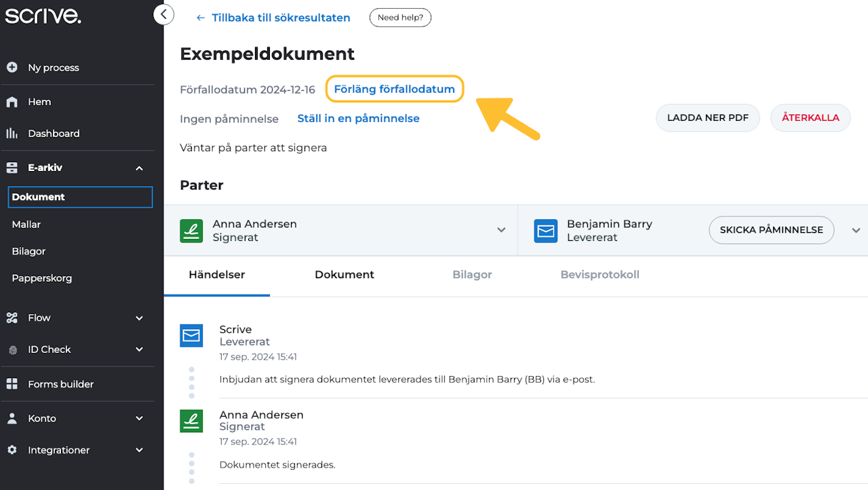Click the ID Check fingerprint icon

12,350
